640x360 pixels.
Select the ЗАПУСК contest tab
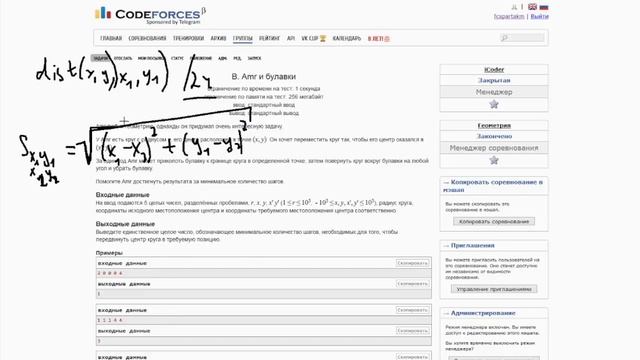point(254,58)
